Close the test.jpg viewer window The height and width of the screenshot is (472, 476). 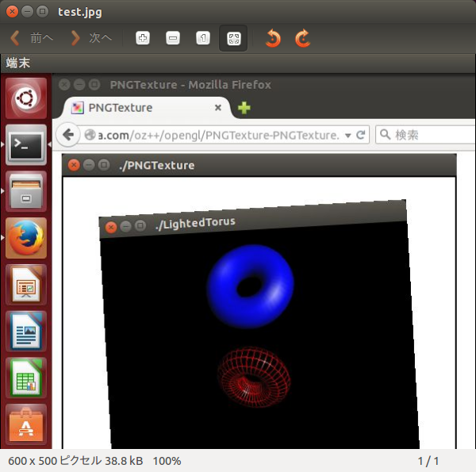(12, 12)
